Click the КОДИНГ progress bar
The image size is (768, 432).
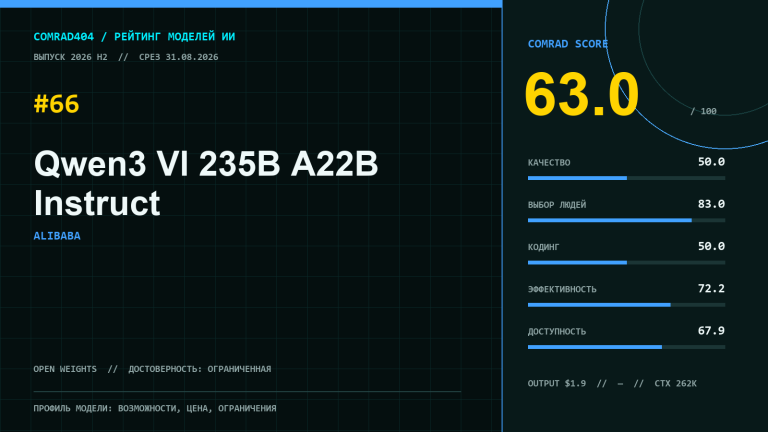point(626,263)
